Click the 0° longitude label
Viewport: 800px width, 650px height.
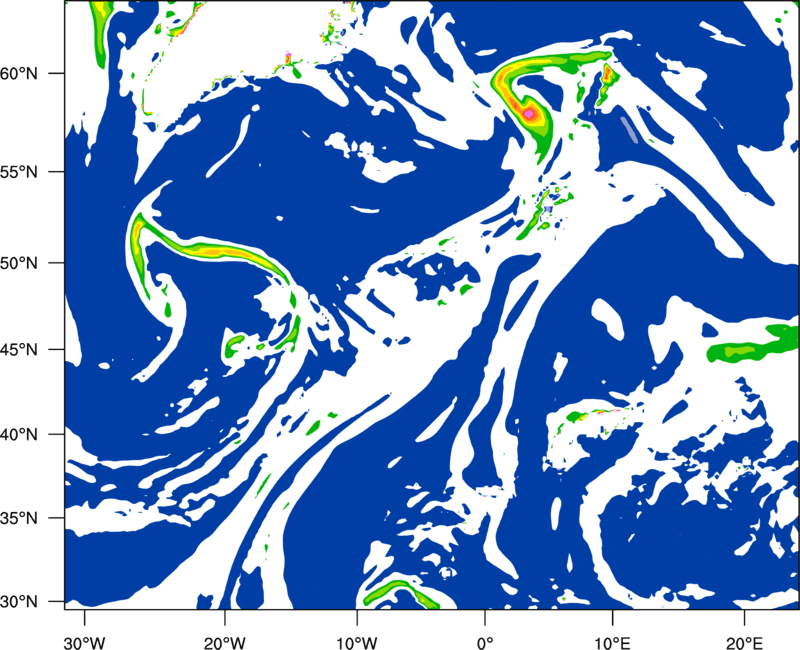click(485, 643)
